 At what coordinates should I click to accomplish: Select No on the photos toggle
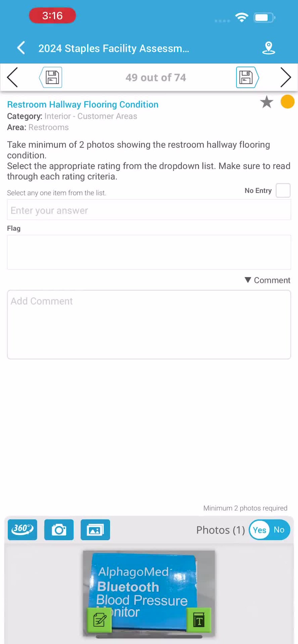click(x=280, y=530)
